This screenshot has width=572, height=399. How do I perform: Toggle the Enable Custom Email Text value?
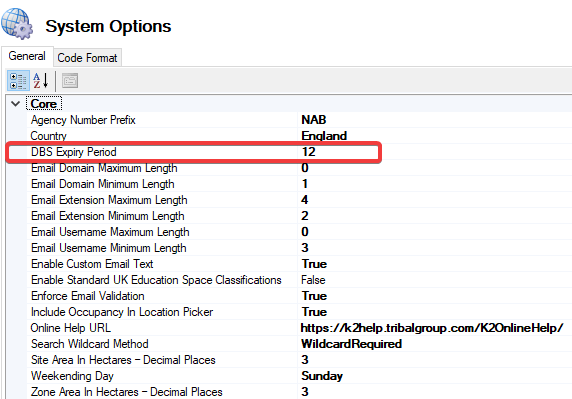(314, 264)
